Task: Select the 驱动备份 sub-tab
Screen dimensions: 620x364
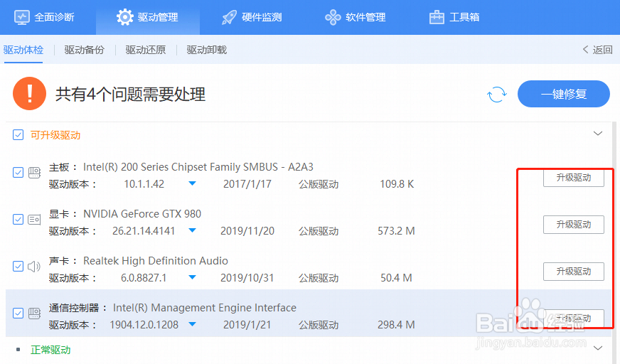Action: [84, 50]
